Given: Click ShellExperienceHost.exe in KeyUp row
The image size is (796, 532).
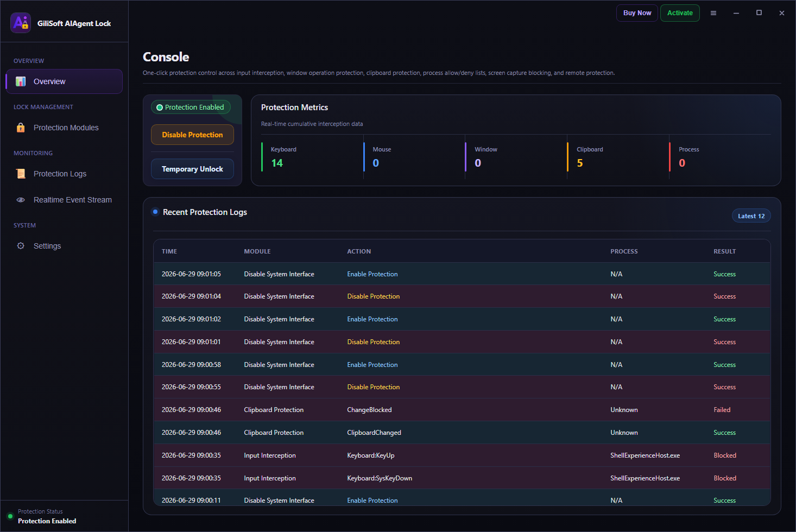Looking at the screenshot, I should pos(645,455).
